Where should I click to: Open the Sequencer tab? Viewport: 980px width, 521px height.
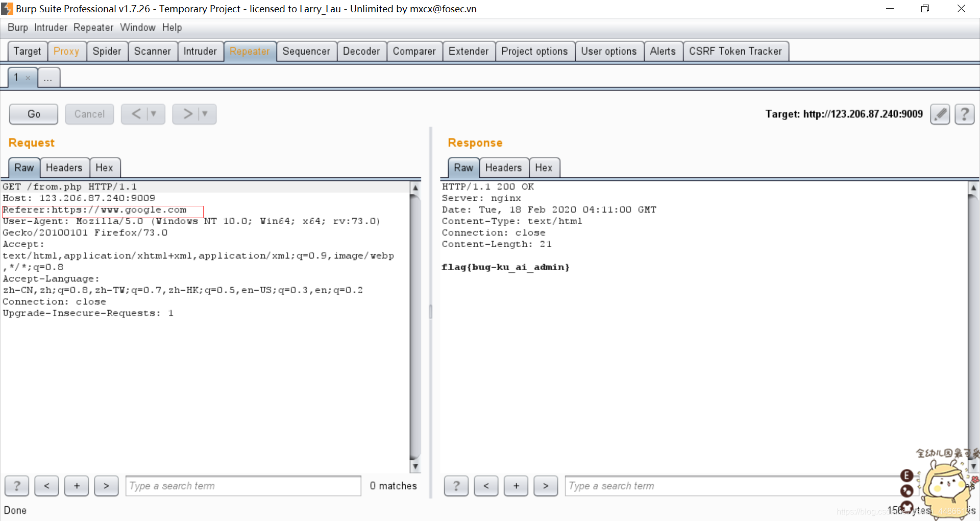point(306,51)
